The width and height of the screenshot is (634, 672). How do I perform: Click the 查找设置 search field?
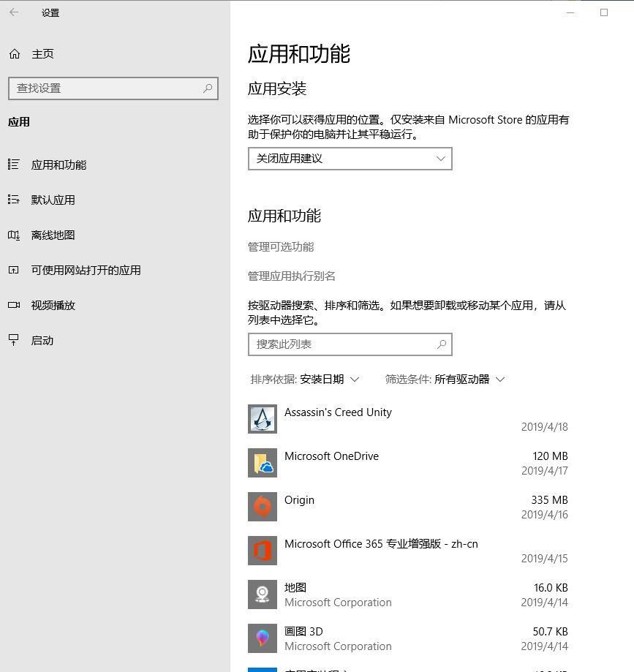click(x=113, y=88)
